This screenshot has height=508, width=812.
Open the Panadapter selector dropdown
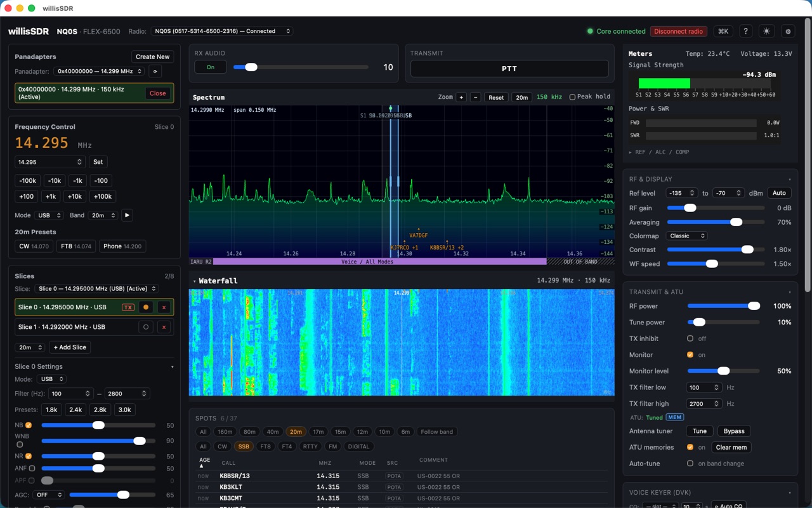coord(99,71)
